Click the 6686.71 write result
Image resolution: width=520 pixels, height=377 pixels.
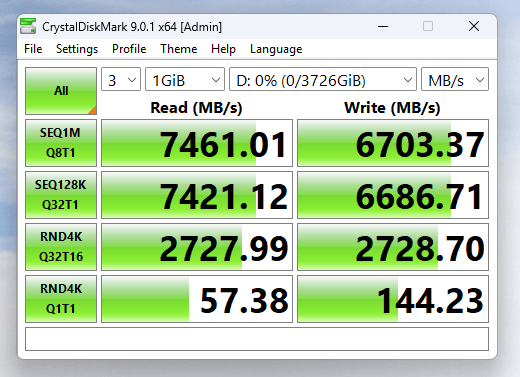[x=393, y=195]
